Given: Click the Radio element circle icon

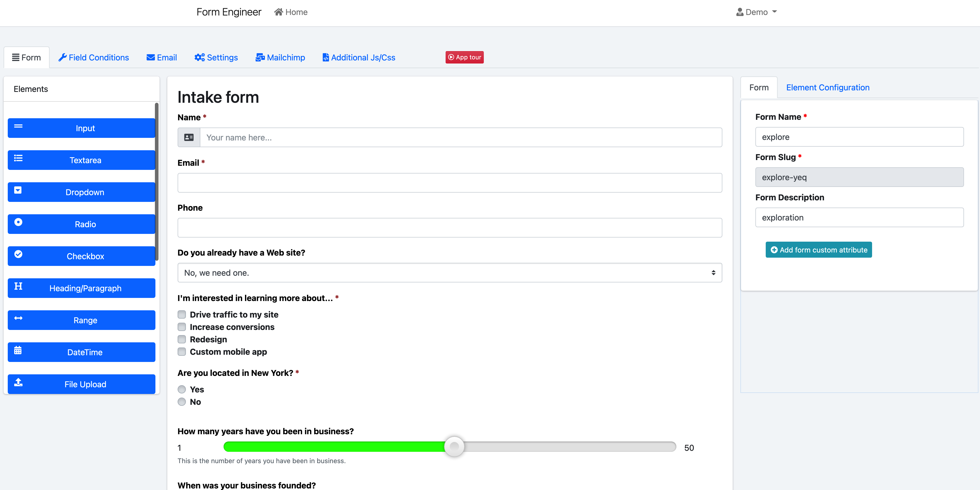Looking at the screenshot, I should (18, 222).
